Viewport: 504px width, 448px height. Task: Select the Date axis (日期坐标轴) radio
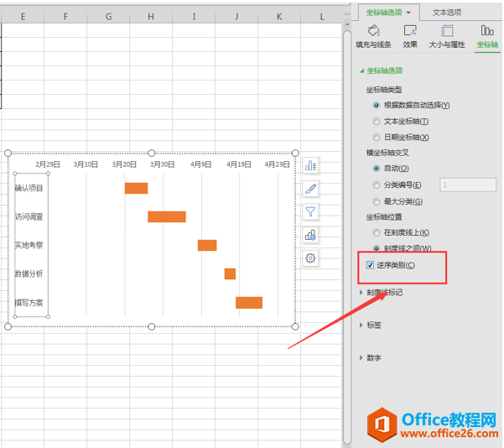tap(376, 138)
